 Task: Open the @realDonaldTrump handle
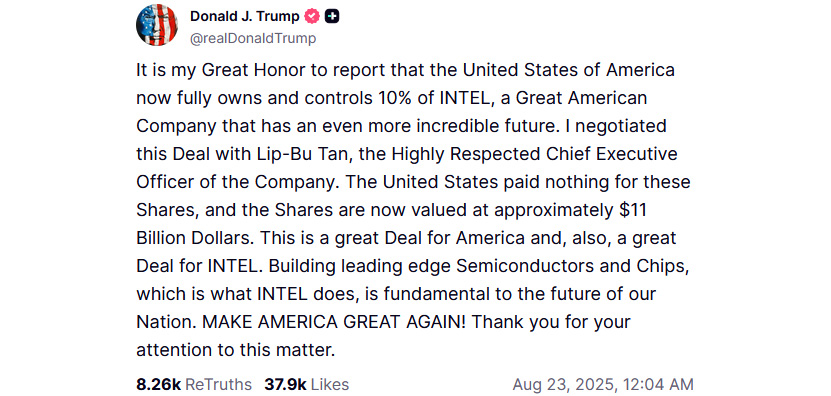coord(253,39)
